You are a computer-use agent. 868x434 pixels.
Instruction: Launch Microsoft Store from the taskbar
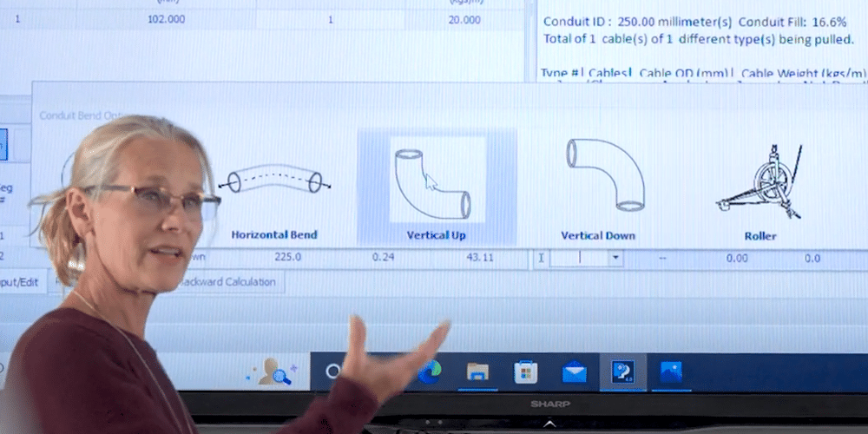(525, 372)
